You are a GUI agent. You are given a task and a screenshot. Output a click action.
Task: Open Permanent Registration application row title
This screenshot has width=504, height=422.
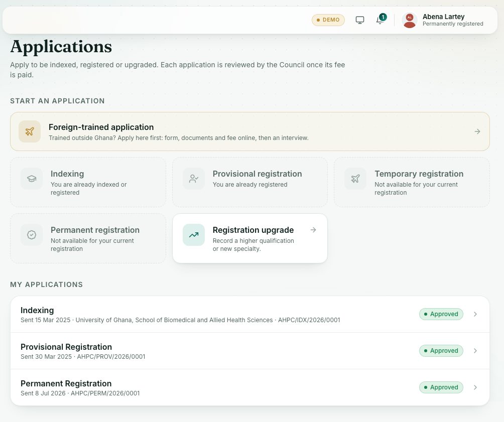pos(66,383)
